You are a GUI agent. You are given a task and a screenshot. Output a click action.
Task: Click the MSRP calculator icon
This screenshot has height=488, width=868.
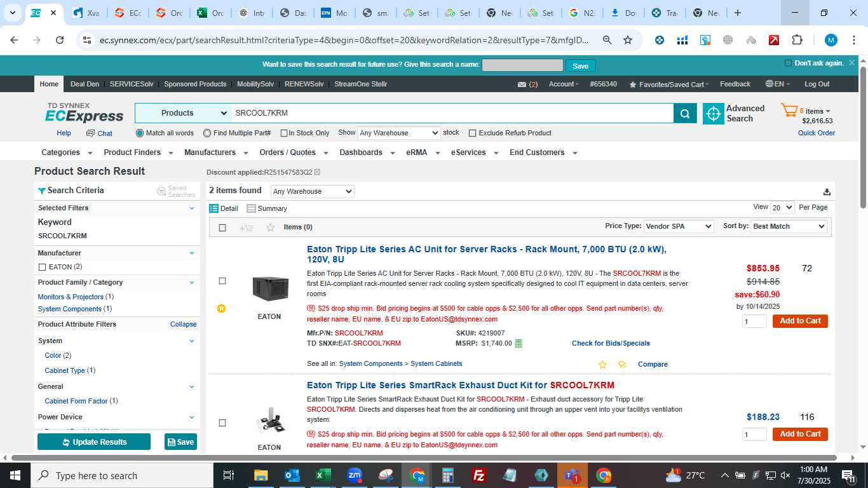(x=518, y=344)
